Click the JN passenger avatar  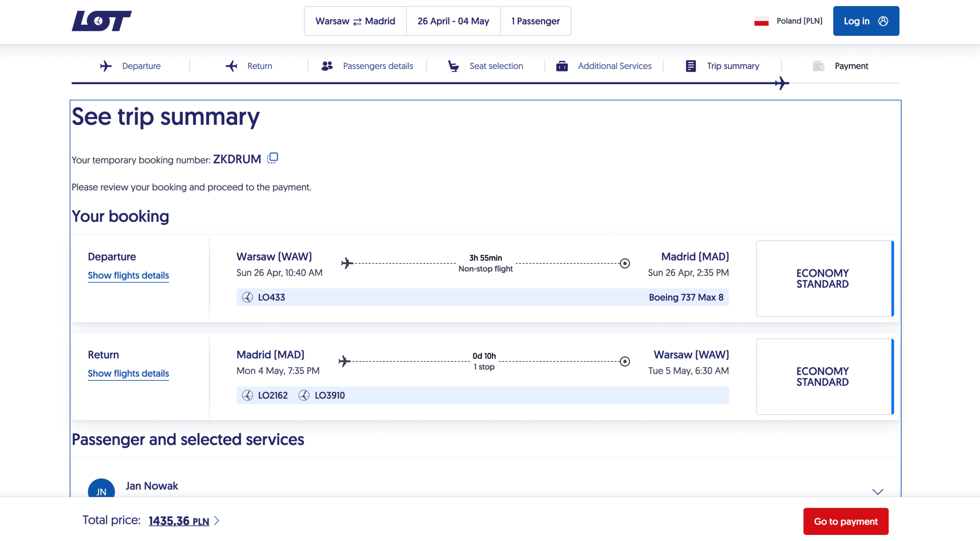(101, 489)
